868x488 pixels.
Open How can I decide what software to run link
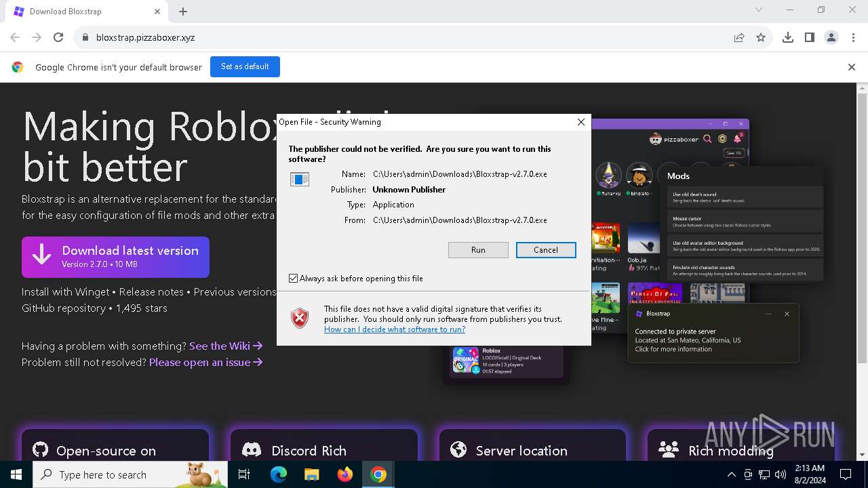[x=395, y=329]
